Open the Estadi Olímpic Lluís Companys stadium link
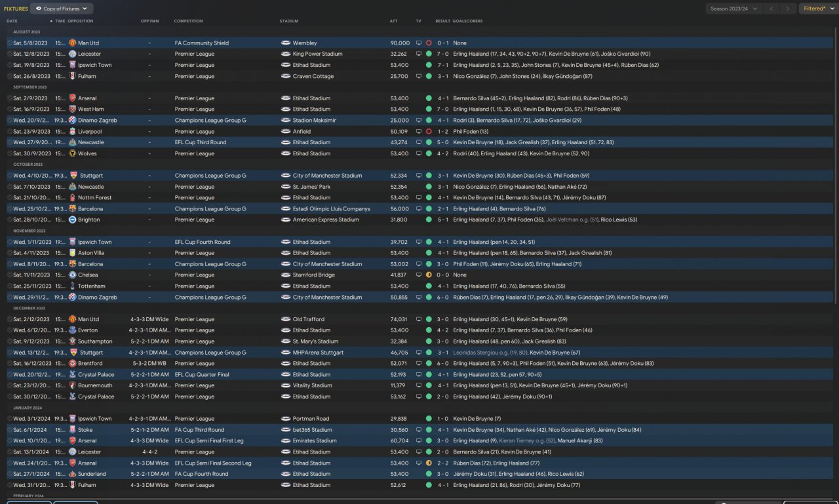 pos(332,208)
